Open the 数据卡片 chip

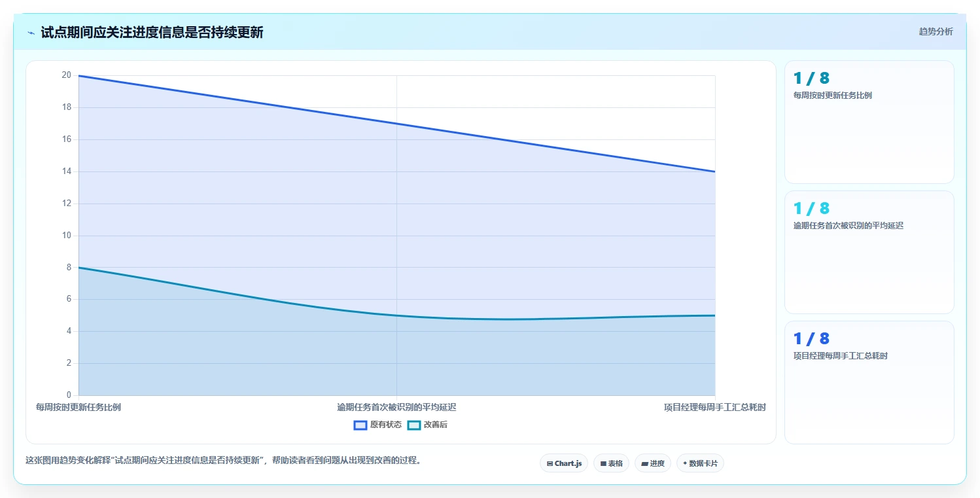click(700, 463)
